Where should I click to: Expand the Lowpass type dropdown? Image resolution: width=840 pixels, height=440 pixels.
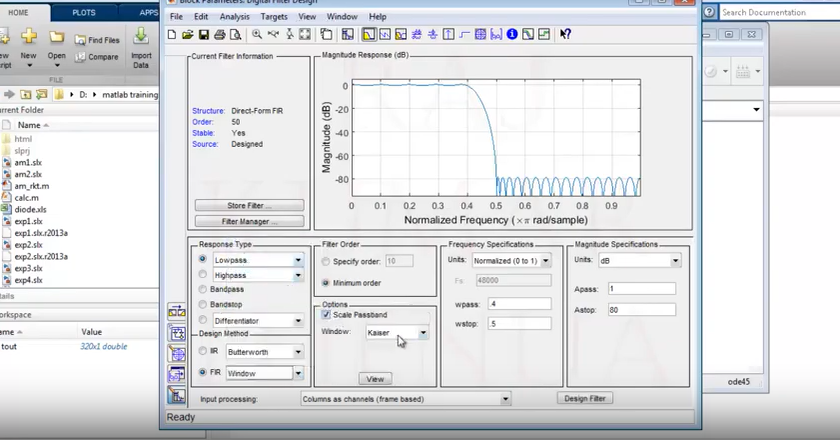[258, 260]
